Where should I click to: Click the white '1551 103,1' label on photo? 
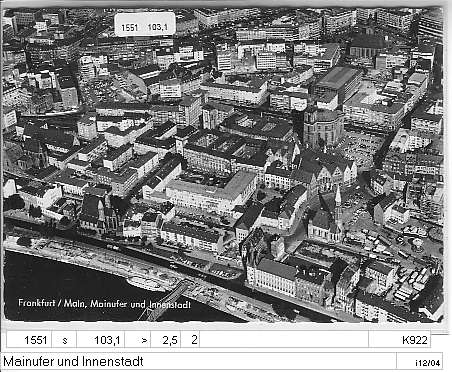point(145,25)
